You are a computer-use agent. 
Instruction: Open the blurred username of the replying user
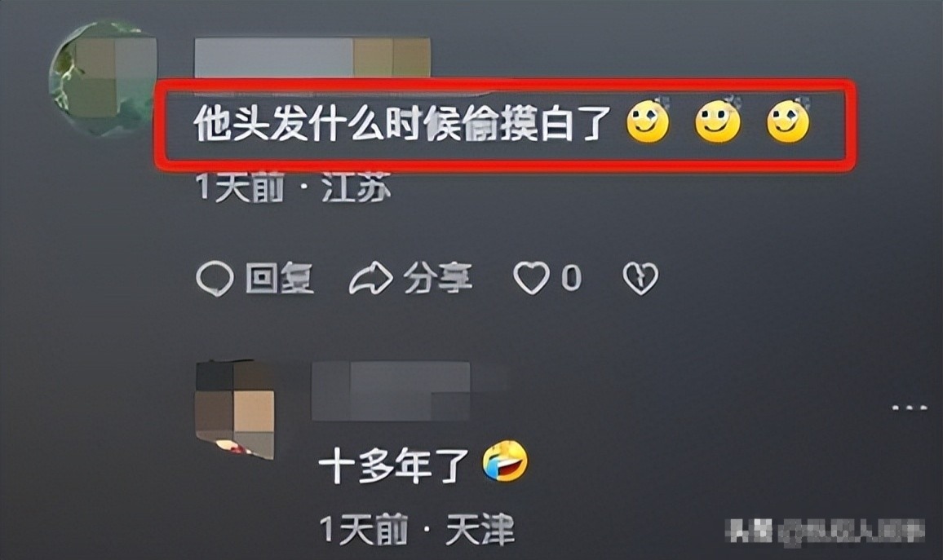tap(391, 390)
